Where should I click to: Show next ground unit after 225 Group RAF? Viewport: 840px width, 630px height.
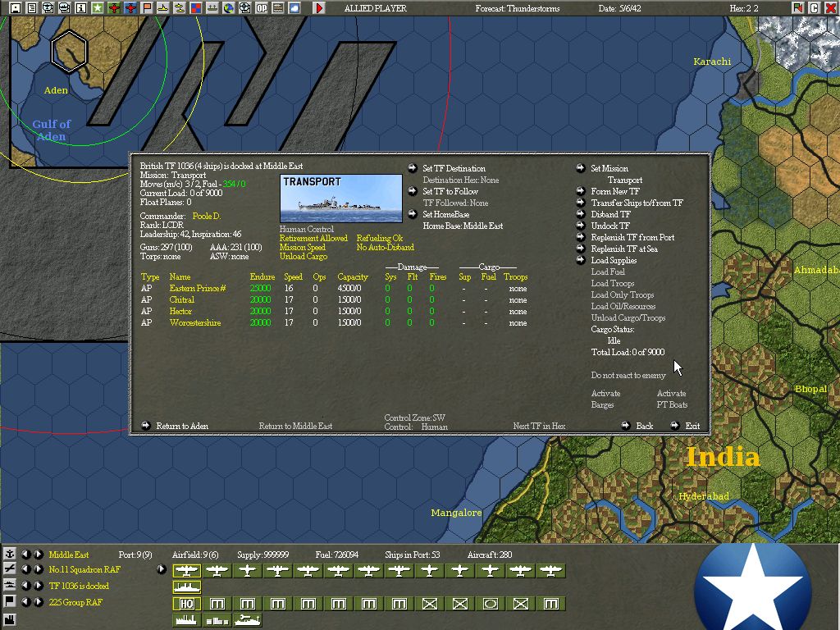point(38,601)
